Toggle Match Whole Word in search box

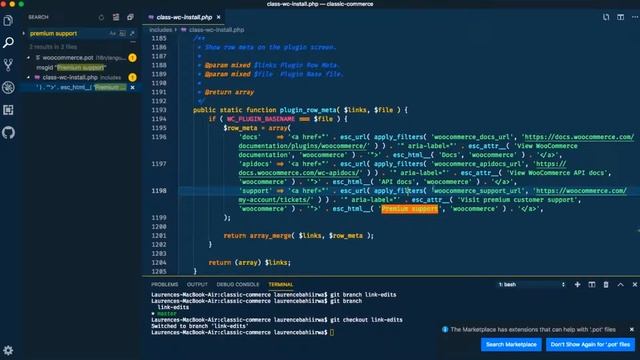pyautogui.click(x=122, y=33)
